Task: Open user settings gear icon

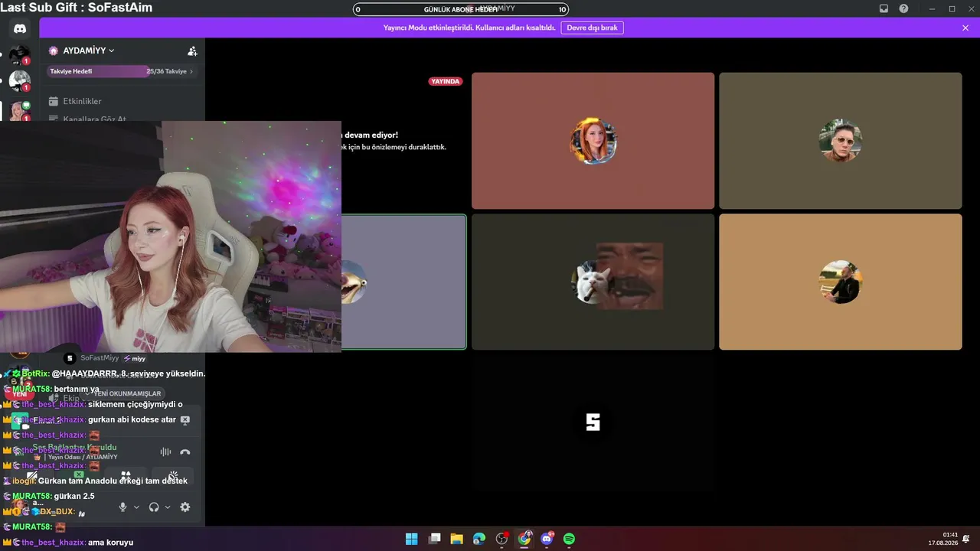Action: point(185,507)
